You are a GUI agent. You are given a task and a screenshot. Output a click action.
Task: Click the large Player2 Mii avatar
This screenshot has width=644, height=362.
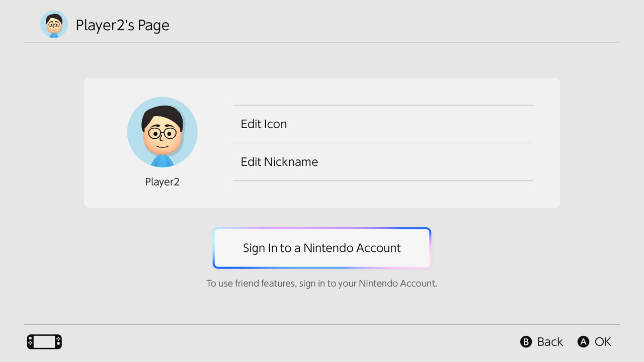pyautogui.click(x=163, y=132)
